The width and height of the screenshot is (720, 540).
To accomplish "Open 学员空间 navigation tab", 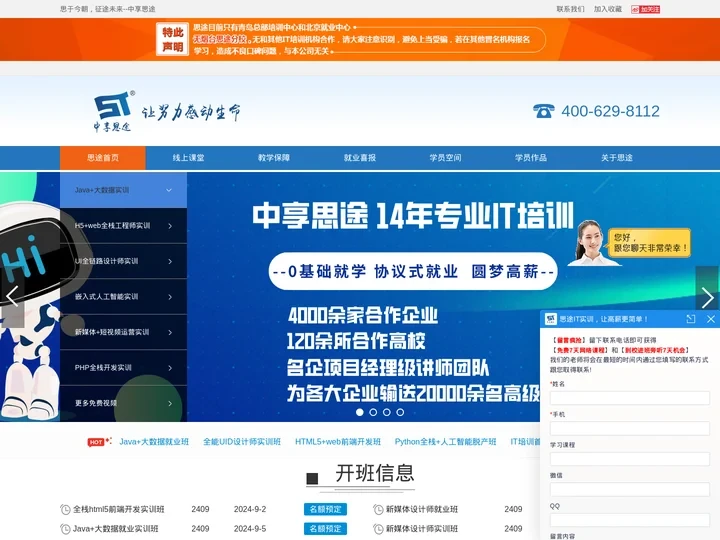I will [x=445, y=158].
